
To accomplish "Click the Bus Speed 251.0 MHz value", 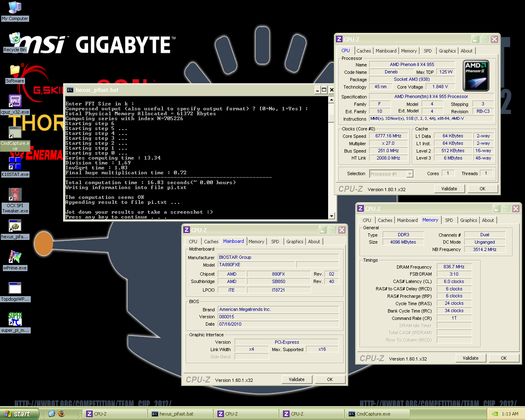I will click(x=388, y=151).
